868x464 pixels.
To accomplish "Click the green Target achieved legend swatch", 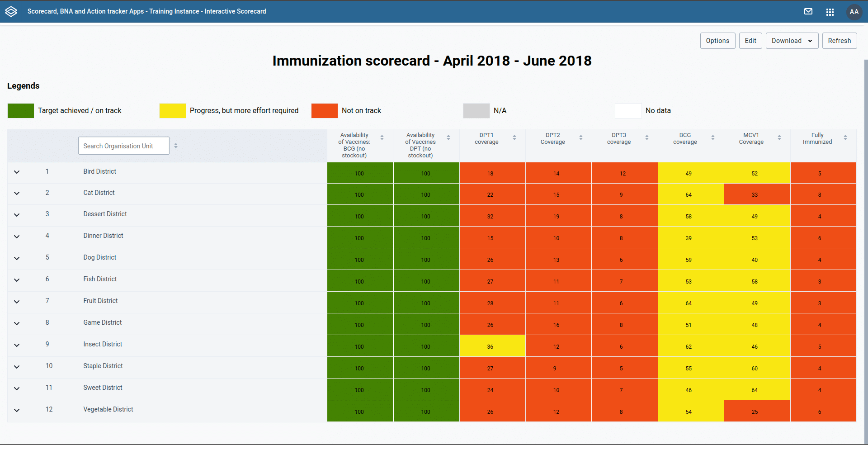I will point(21,111).
